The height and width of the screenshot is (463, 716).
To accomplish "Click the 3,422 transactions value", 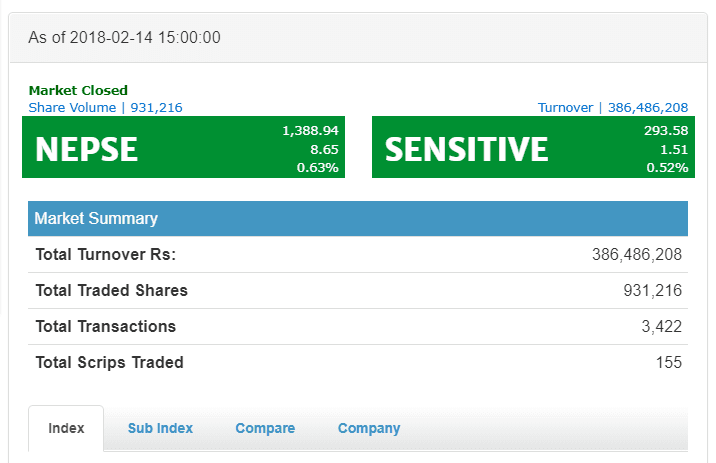I will tap(661, 326).
